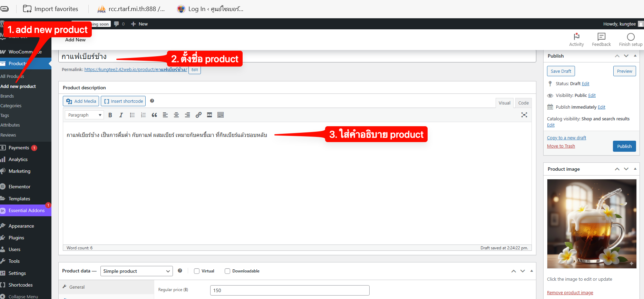This screenshot has height=299, width=644.
Task: Insert a bulleted list
Action: [132, 115]
